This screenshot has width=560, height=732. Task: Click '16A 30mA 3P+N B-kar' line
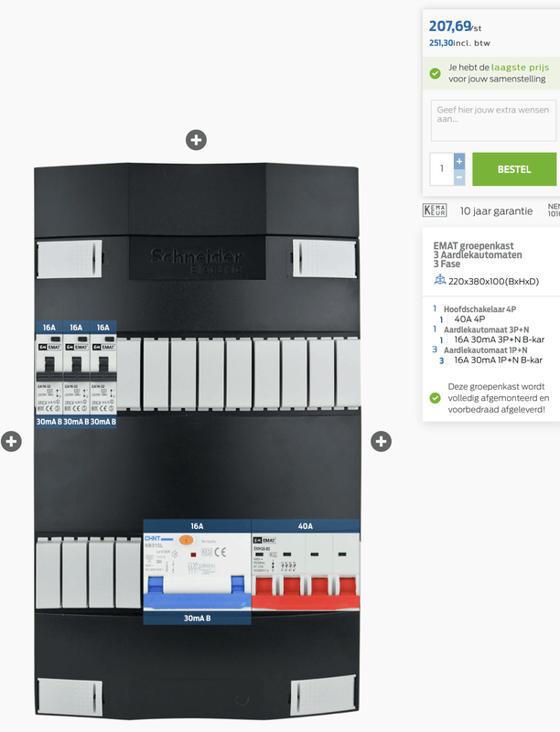pos(500,339)
